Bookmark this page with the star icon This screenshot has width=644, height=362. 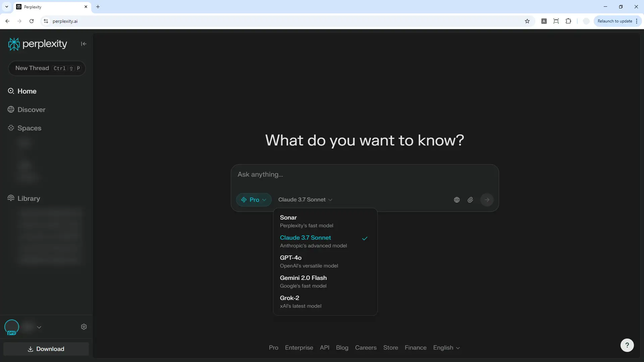point(527,21)
